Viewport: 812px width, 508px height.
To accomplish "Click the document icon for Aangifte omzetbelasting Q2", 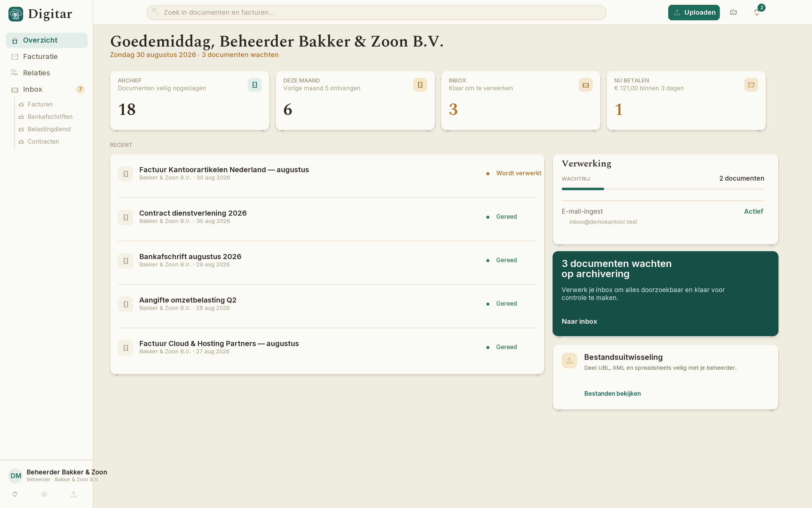I will point(126,304).
